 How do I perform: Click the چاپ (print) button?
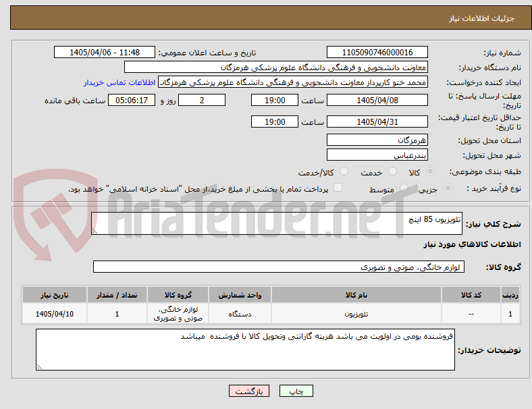click(x=296, y=391)
